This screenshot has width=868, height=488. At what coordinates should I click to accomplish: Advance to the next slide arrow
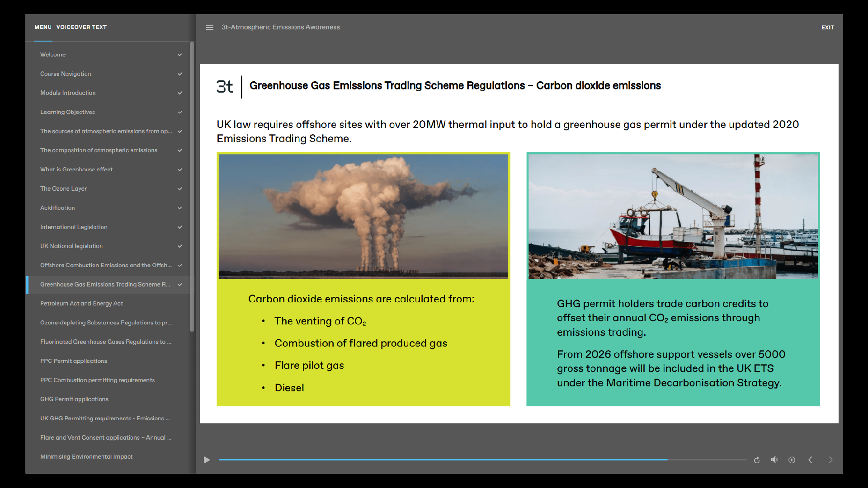[x=830, y=460]
